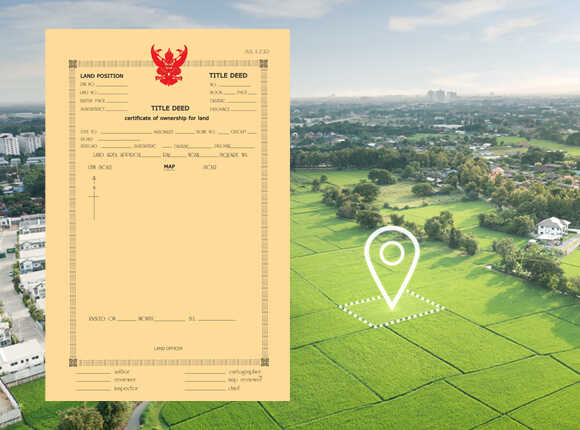The width and height of the screenshot is (580, 430).
Task: Click the red Garuda emblem
Action: [169, 65]
